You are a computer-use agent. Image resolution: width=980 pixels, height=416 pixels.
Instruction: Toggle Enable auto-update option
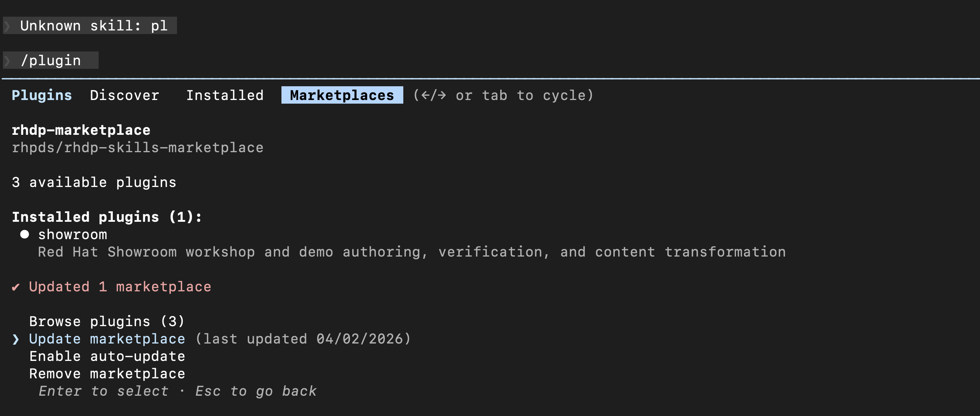click(107, 356)
